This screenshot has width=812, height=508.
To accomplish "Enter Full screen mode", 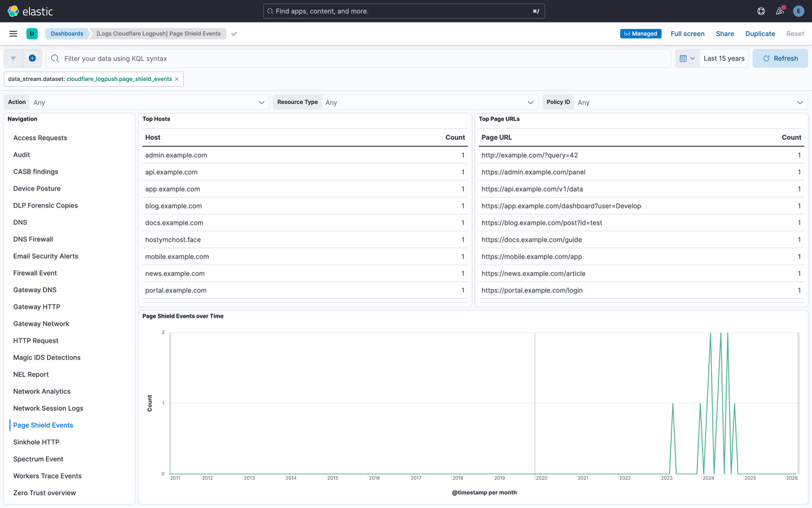I will point(687,34).
